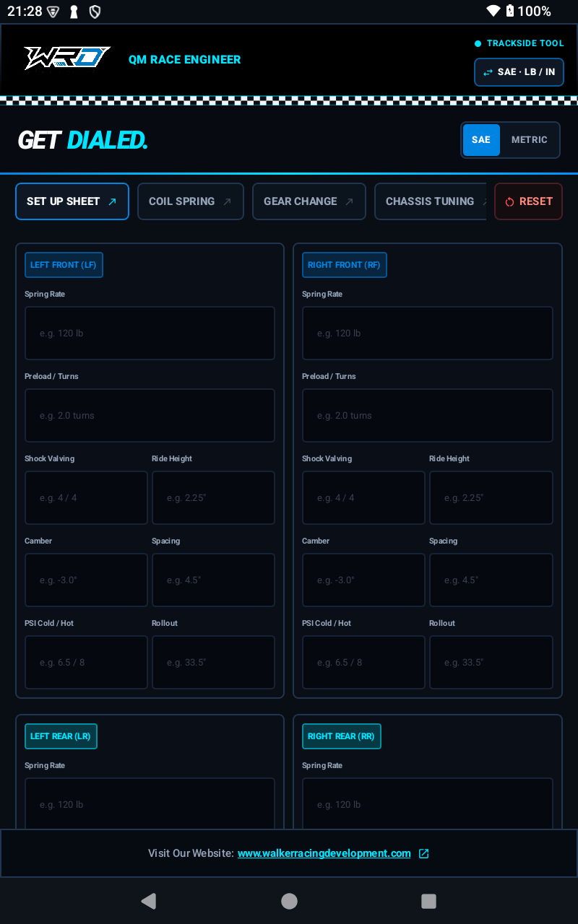Image resolution: width=578 pixels, height=924 pixels.
Task: Select the Left Front Camber field
Action: (86, 580)
